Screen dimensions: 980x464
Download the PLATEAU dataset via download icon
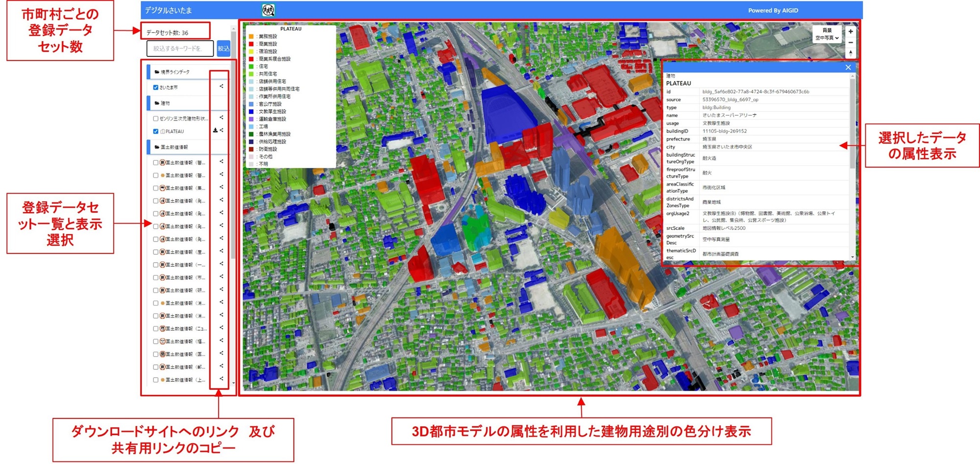click(215, 130)
